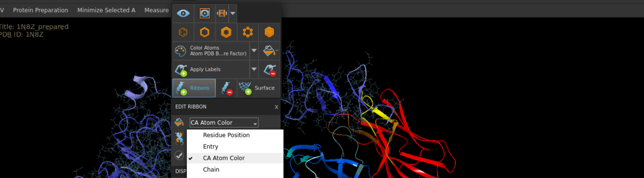Select the solid CPK hexagon representation
Image resolution: width=644 pixels, height=178 pixels.
pyautogui.click(x=269, y=32)
